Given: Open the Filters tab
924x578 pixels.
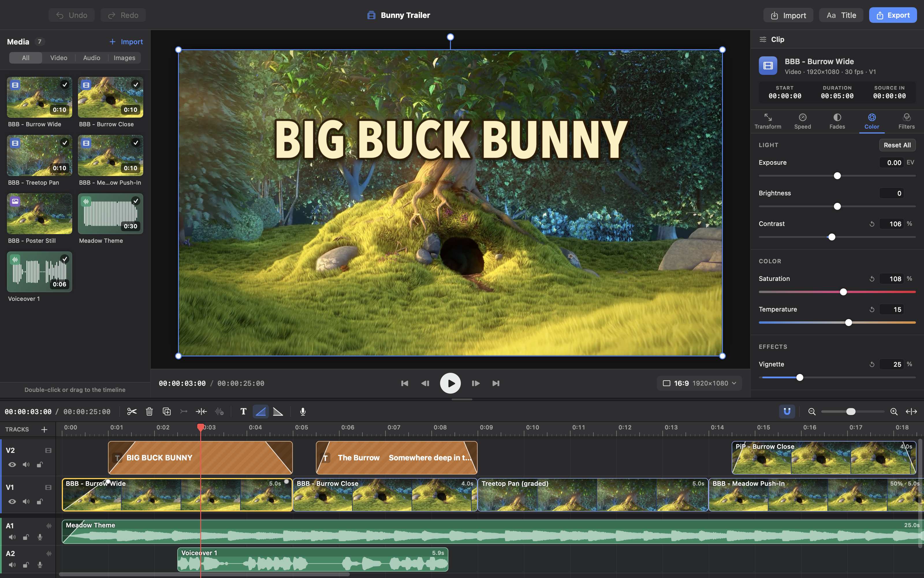Looking at the screenshot, I should [x=906, y=121].
